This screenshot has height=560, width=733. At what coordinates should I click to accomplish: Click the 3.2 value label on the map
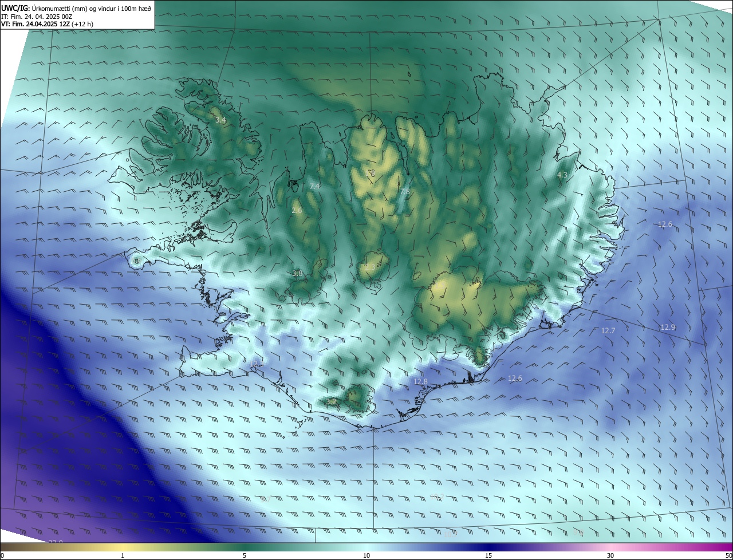[x=331, y=402]
